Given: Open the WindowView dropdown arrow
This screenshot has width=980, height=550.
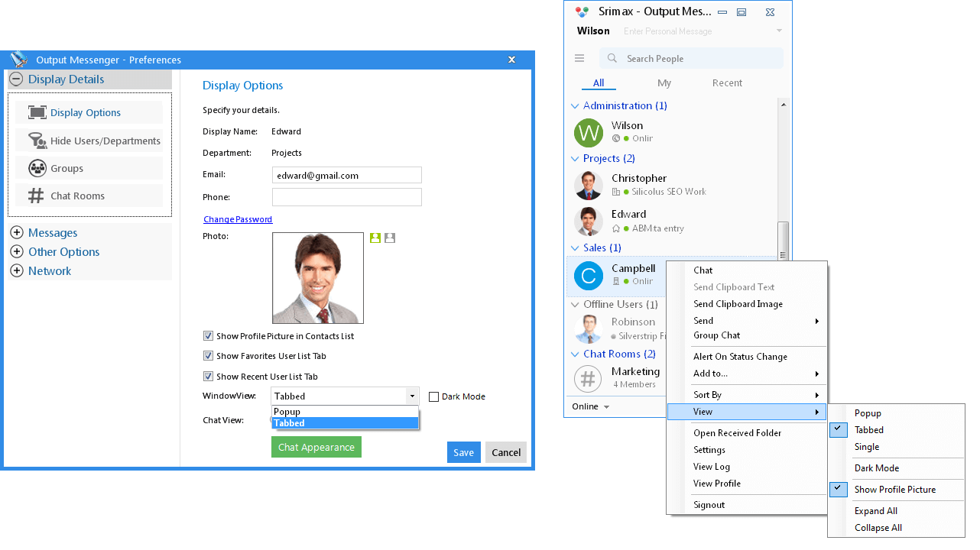Looking at the screenshot, I should pos(413,396).
